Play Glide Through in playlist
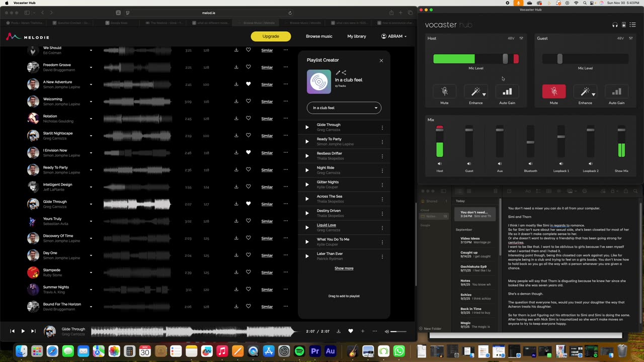Screen dimensions: 644x362 pos(307,127)
